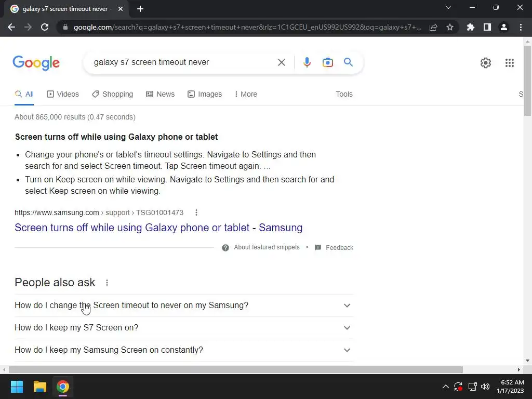Click horizontal scrollbar right arrow

point(519,369)
